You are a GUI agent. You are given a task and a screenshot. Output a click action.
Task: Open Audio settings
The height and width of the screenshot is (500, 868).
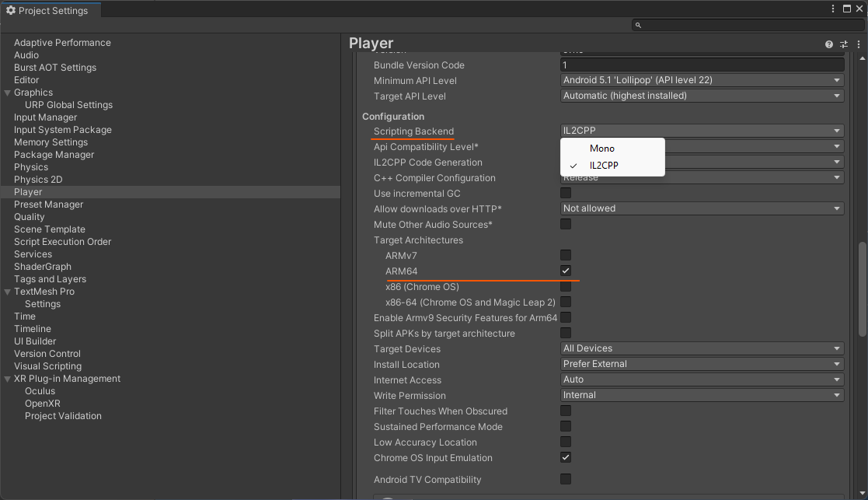pyautogui.click(x=26, y=55)
